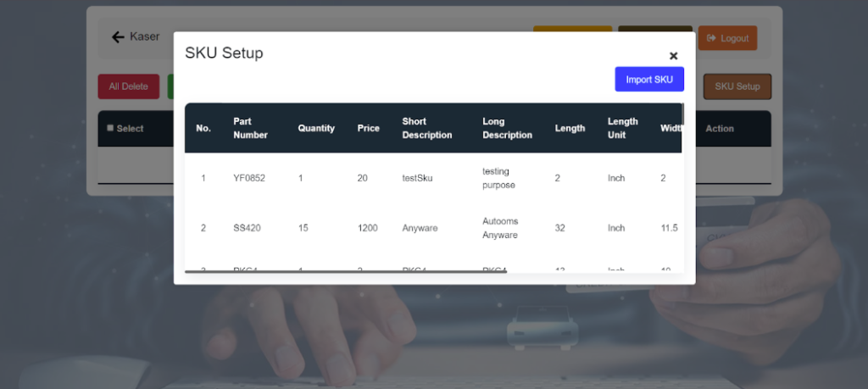
Task: Select part number SS420 cell
Action: pos(247,228)
